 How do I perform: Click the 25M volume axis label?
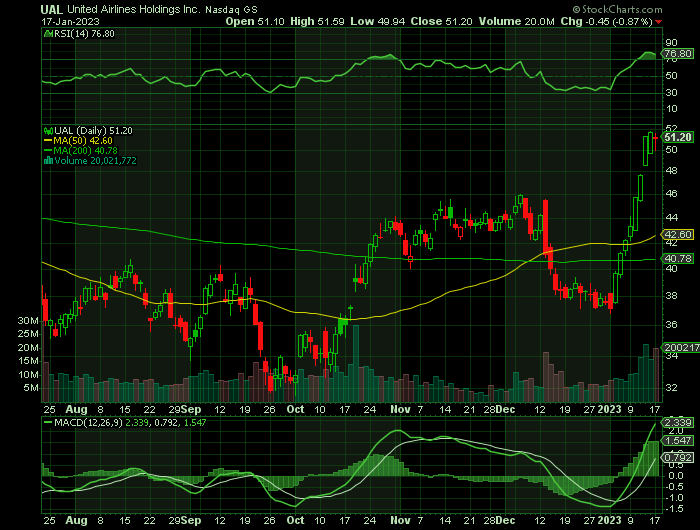[x=28, y=334]
